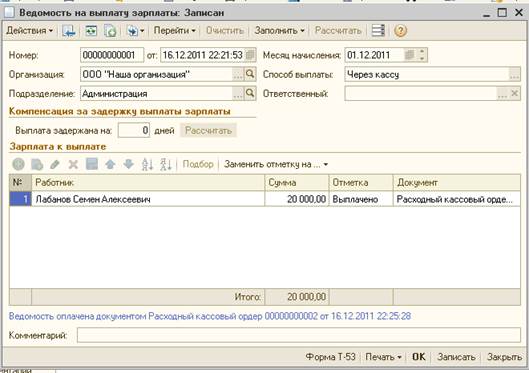Screen dimensions: 529x373
Task: Move row up with the arrow icon
Action: tap(110, 164)
